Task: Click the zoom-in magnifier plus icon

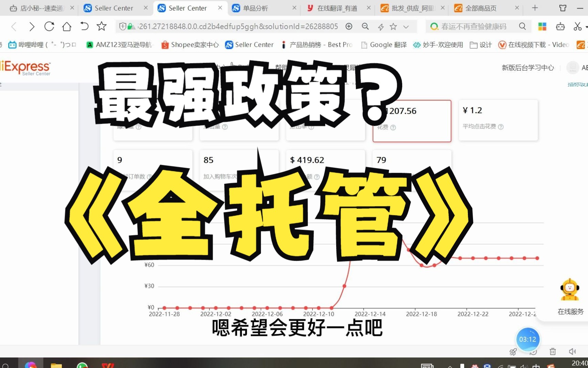Action: tap(349, 26)
